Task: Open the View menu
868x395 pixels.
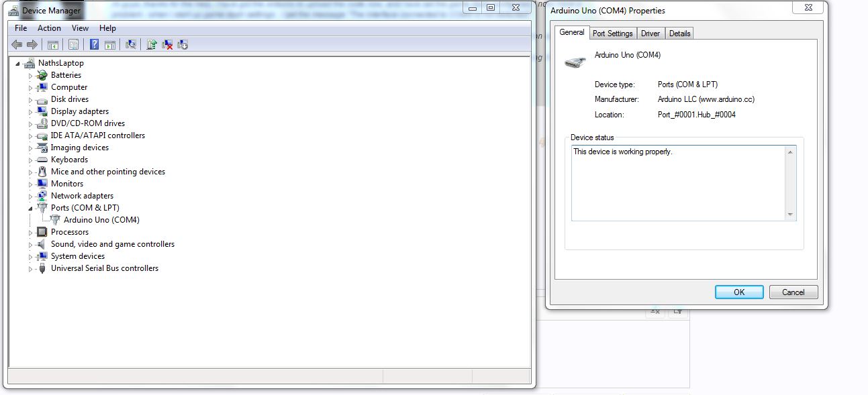Action: pyautogui.click(x=80, y=28)
